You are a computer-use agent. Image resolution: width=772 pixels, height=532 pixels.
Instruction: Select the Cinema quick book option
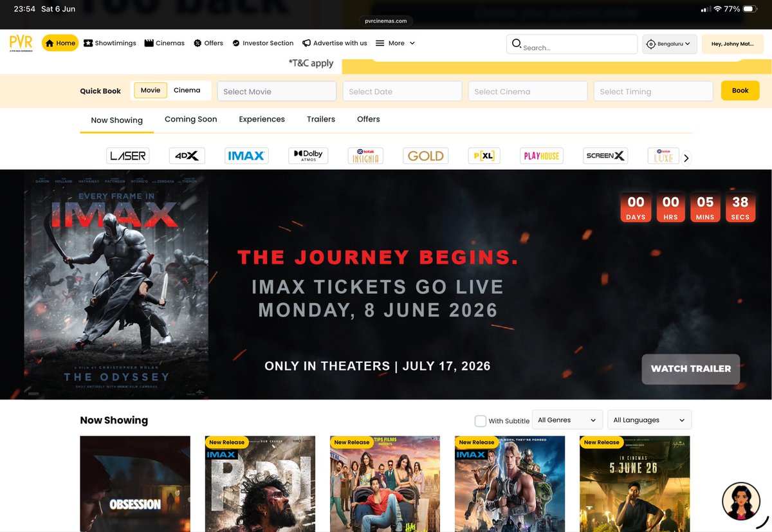click(x=187, y=91)
